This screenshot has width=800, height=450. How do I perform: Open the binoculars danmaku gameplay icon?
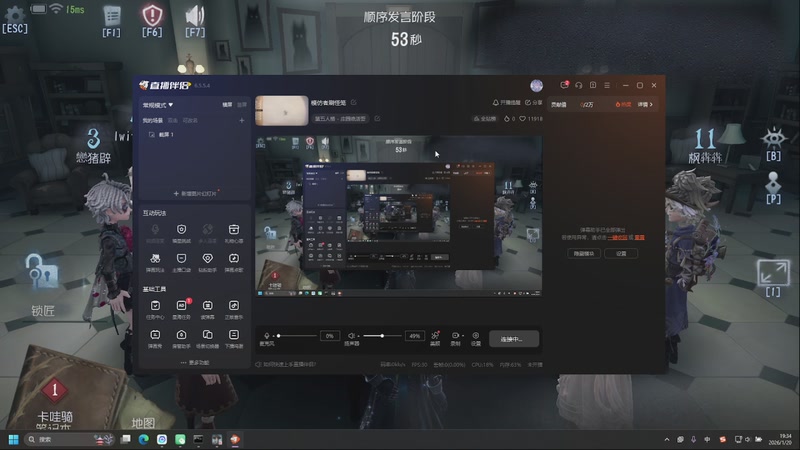point(155,259)
